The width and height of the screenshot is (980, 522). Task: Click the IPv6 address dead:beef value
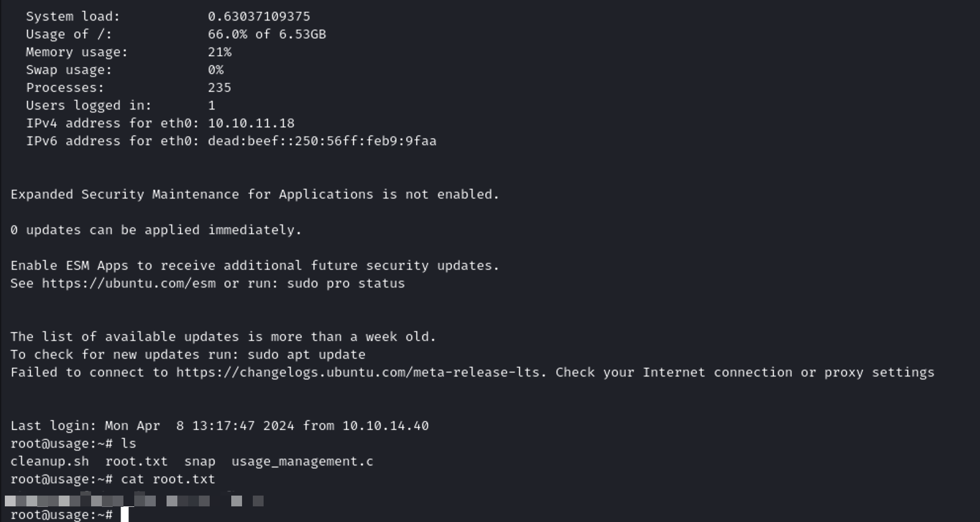pyautogui.click(x=322, y=141)
